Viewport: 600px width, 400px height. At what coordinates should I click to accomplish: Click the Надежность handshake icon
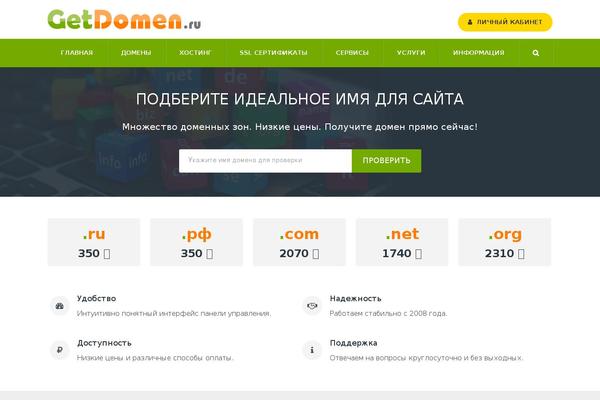pos(312,306)
